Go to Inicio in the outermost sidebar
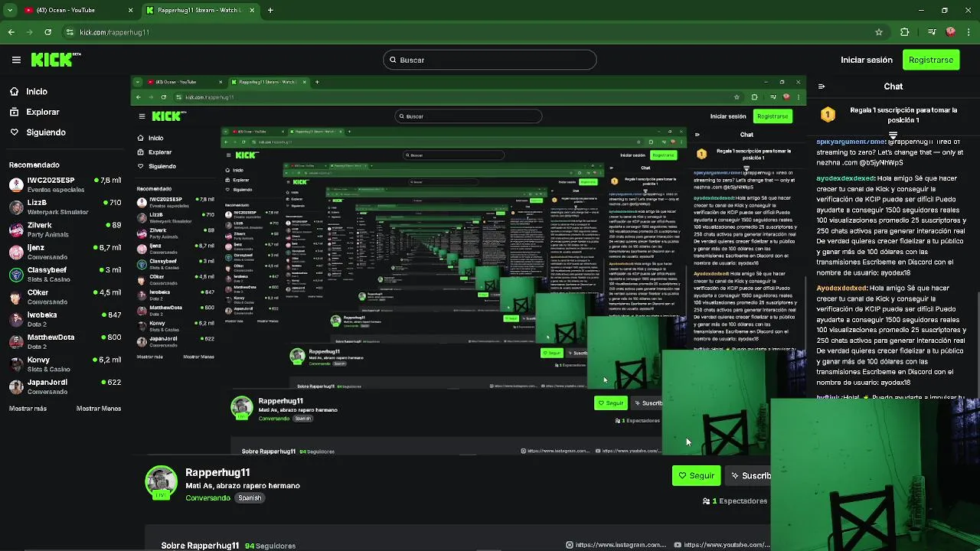 coord(37,91)
